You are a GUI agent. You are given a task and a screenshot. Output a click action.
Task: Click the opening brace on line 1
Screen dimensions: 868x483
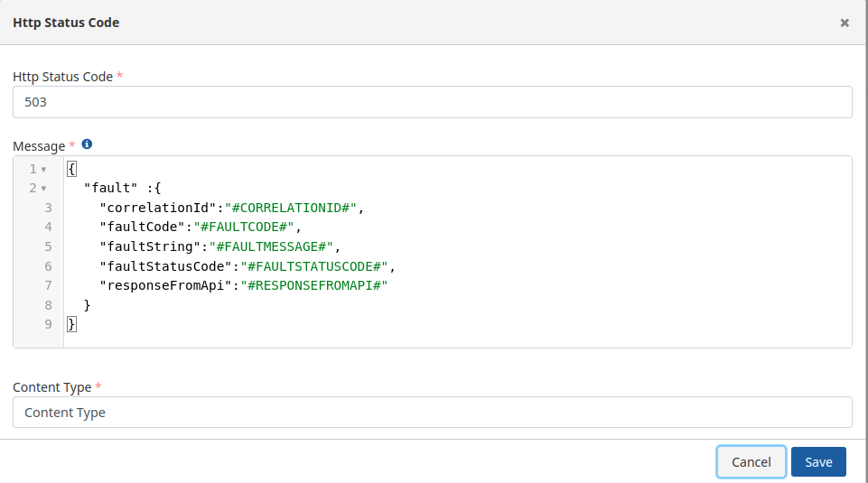pos(71,169)
